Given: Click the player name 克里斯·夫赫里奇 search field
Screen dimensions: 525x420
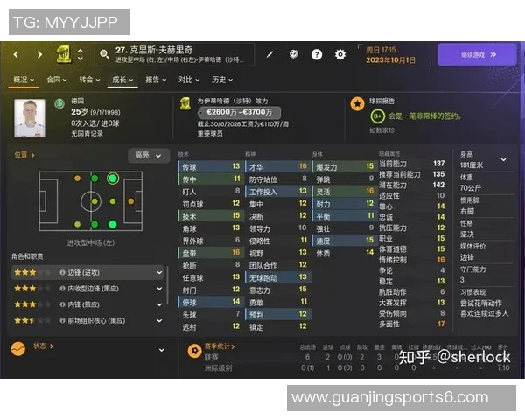Looking at the screenshot, I should pos(175,54).
